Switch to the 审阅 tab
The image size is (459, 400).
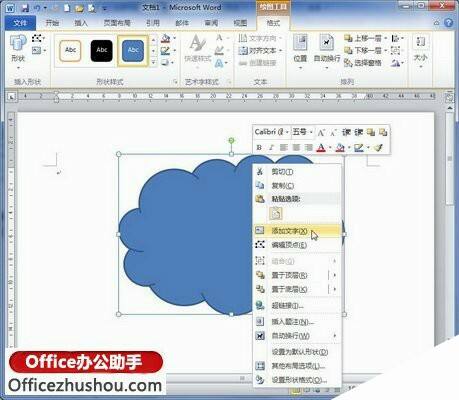pos(211,23)
